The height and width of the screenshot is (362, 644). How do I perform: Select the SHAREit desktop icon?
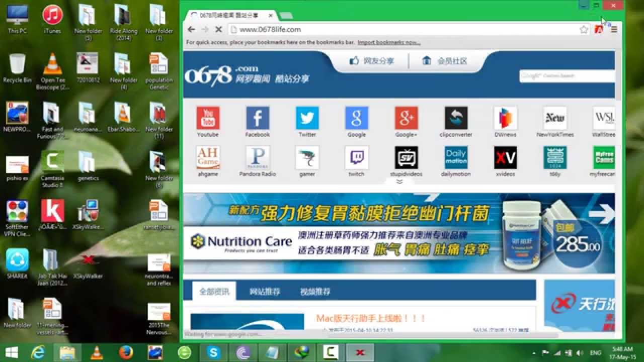[x=17, y=263]
